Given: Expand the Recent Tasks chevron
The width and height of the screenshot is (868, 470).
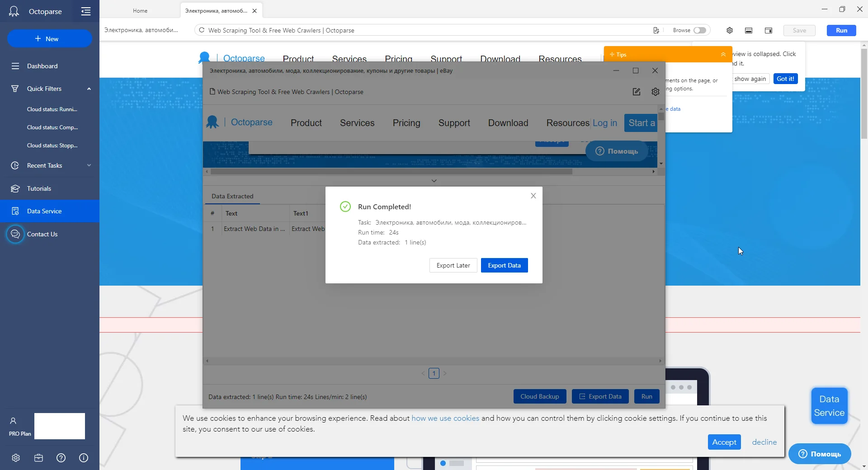Looking at the screenshot, I should point(89,165).
